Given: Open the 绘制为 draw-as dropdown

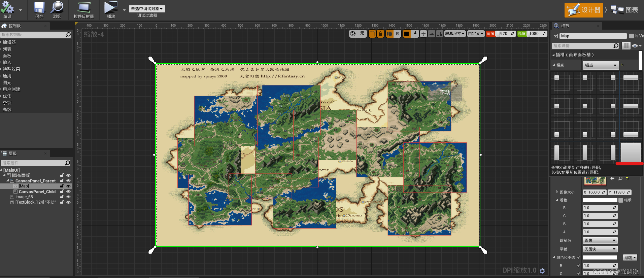Looking at the screenshot, I should click(600, 240).
